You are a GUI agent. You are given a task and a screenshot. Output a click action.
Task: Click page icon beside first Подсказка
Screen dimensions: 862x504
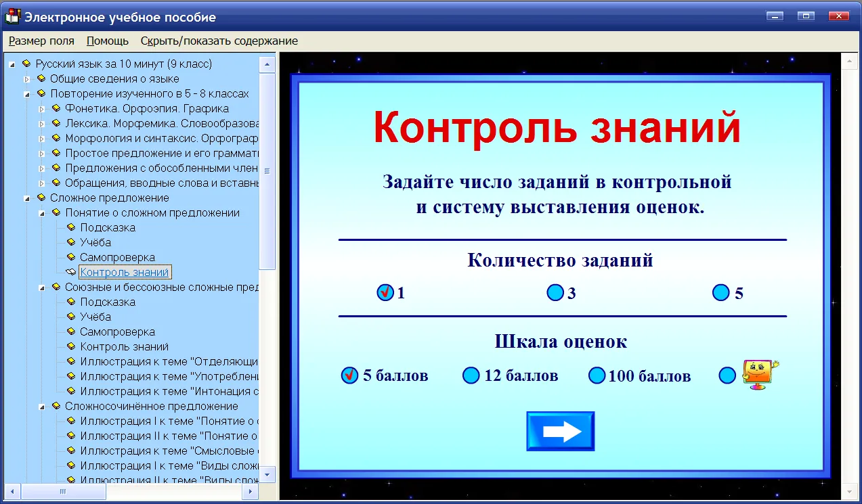(x=71, y=227)
